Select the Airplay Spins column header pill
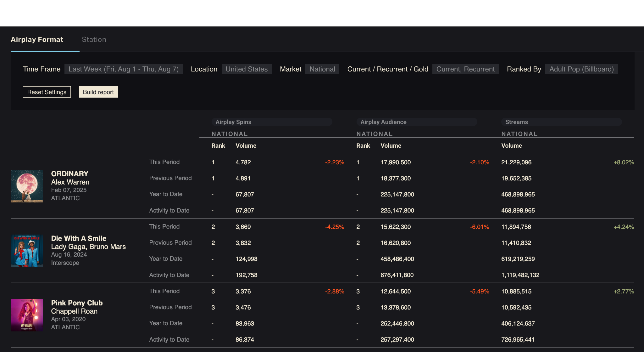The image size is (644, 352). coord(272,122)
